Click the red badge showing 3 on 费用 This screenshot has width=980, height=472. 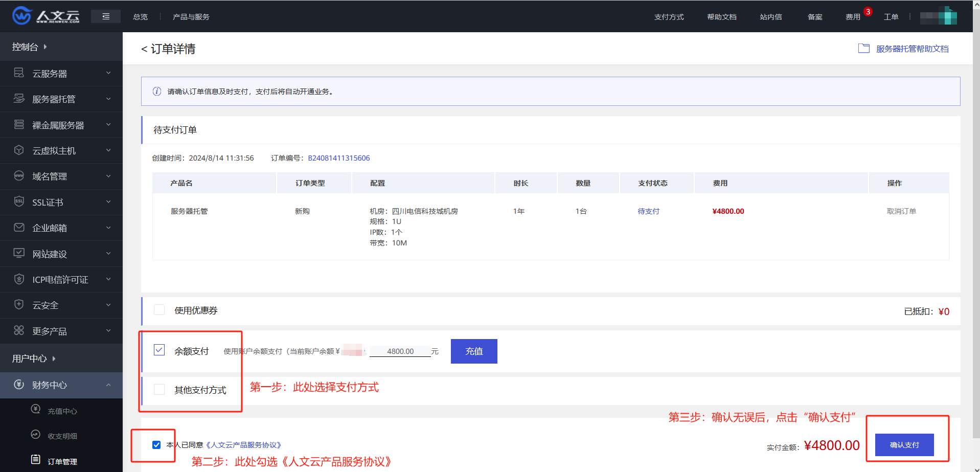(868, 12)
